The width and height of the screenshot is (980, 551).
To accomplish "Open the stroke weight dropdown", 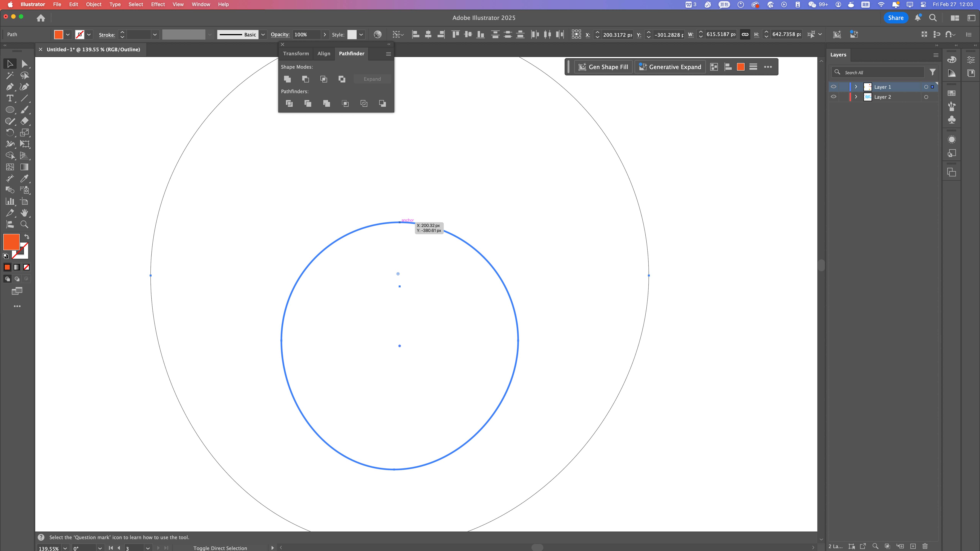I will (x=155, y=35).
